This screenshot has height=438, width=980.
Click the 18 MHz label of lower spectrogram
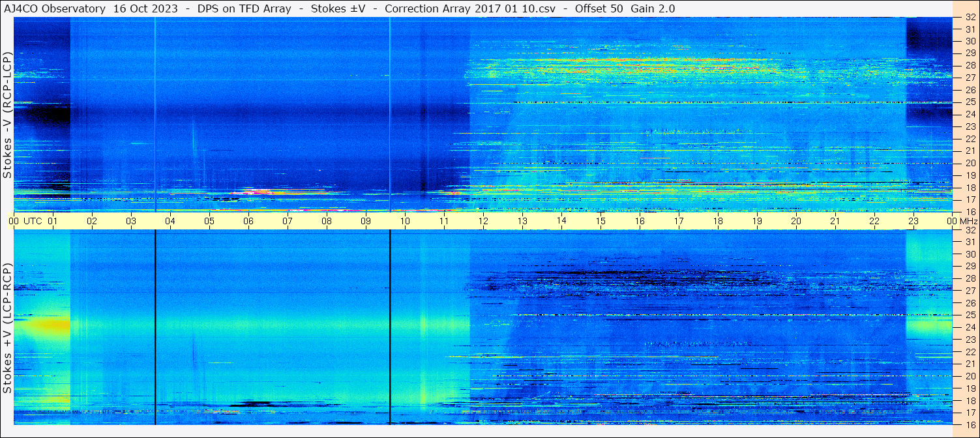point(970,400)
